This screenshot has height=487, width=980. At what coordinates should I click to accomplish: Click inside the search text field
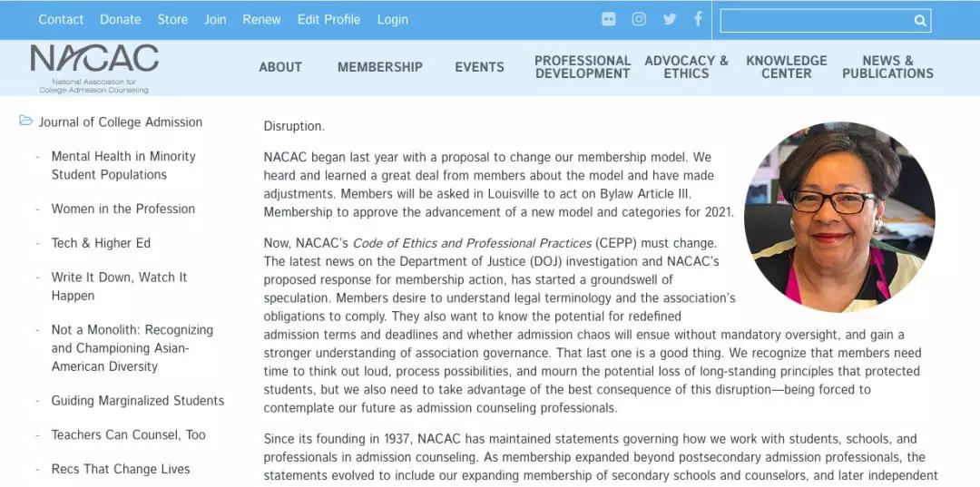[x=814, y=21]
